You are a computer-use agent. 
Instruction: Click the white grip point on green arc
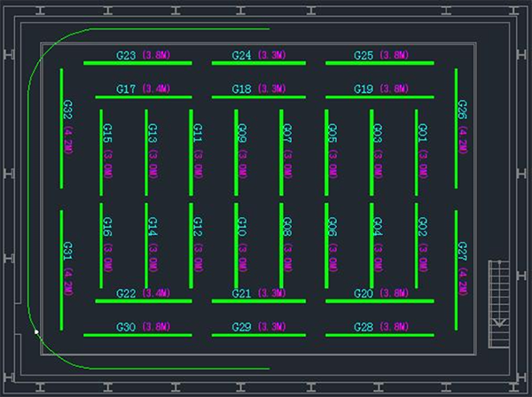pos(36,332)
